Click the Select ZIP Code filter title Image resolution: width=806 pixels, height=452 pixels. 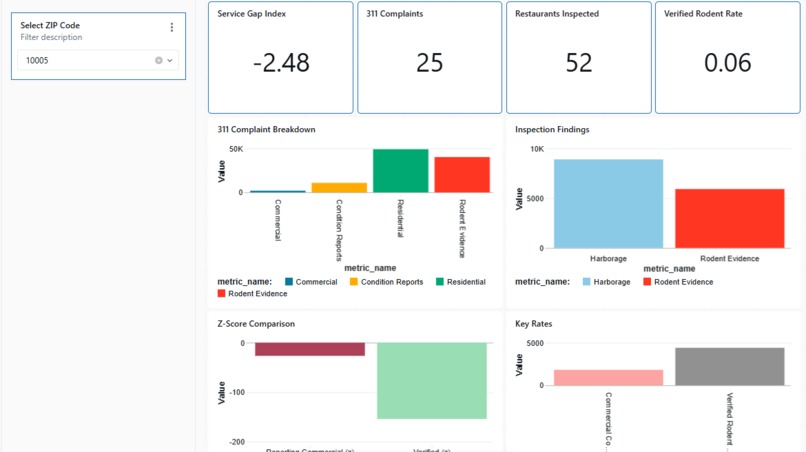pos(50,25)
